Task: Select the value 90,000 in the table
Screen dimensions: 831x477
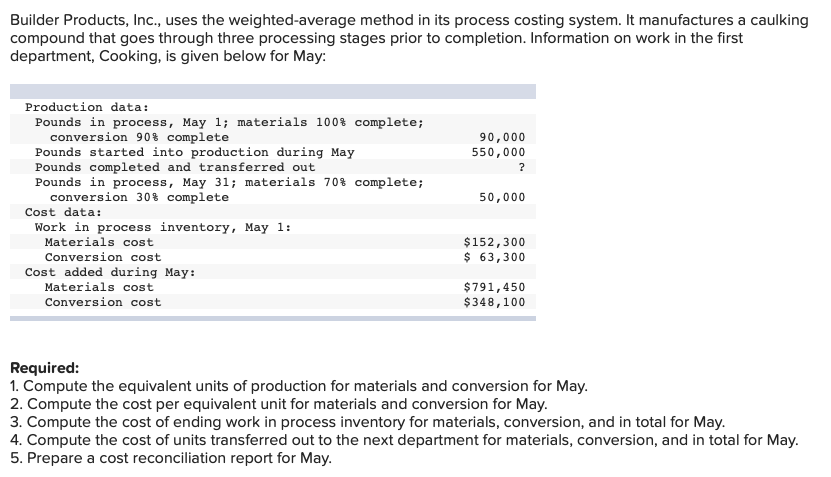Action: (502, 137)
